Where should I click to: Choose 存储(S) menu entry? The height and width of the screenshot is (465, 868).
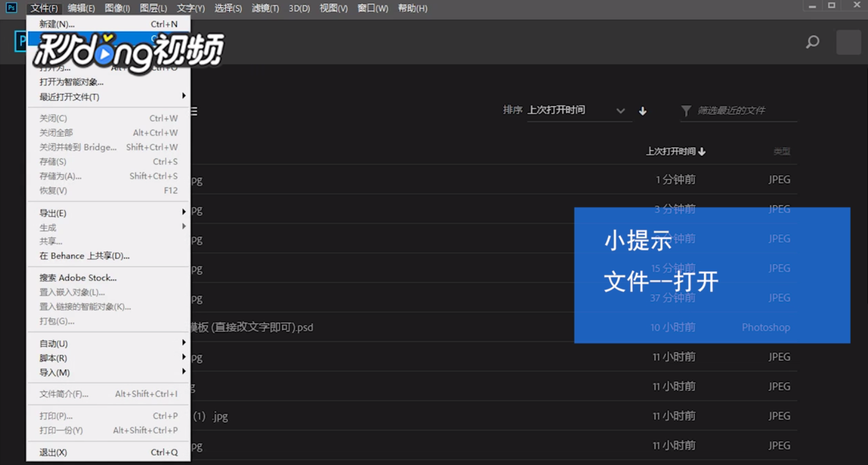[108, 161]
